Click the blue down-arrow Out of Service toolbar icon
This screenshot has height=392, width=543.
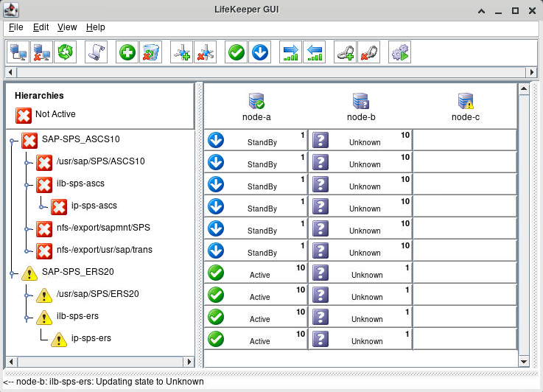point(260,52)
